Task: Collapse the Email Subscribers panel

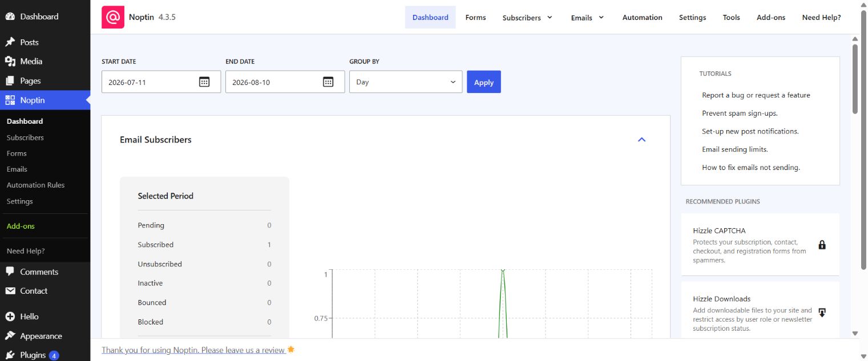Action: (x=641, y=140)
